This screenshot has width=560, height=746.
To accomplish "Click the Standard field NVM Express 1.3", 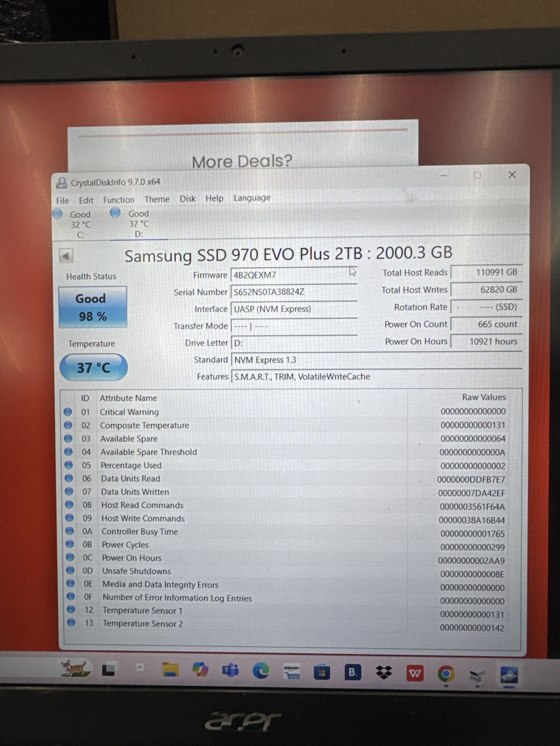I will click(x=377, y=360).
